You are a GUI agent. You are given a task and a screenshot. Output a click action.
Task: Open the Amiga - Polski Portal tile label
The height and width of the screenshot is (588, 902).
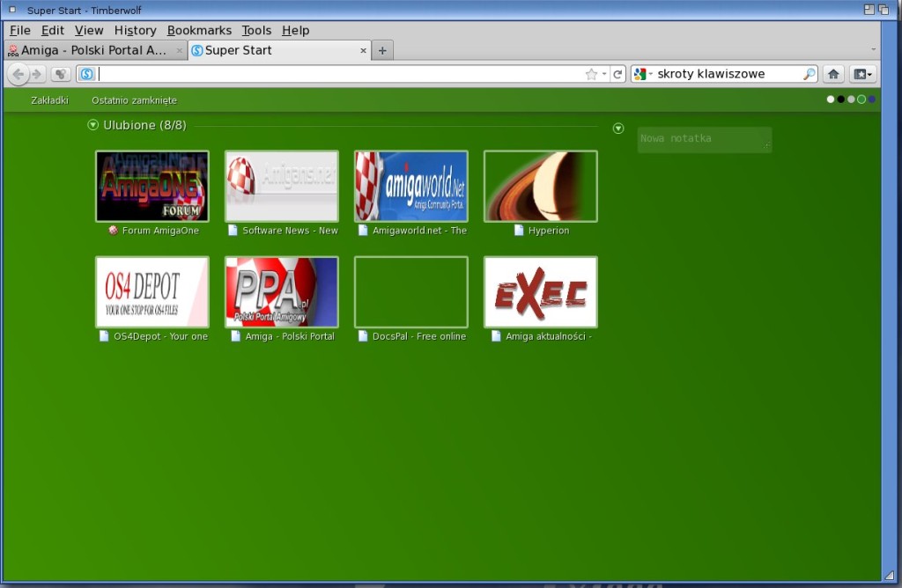[x=290, y=336]
